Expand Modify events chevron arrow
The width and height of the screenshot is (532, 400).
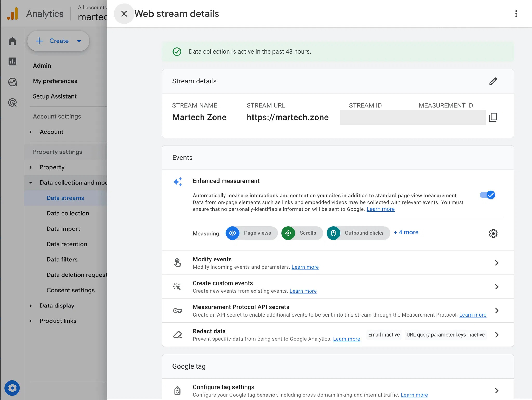(x=496, y=263)
